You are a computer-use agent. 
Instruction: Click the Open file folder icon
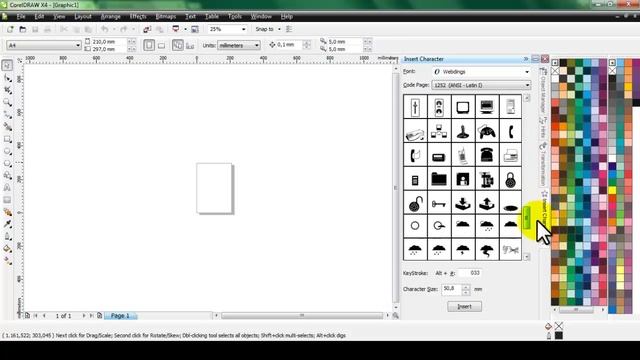[23, 29]
